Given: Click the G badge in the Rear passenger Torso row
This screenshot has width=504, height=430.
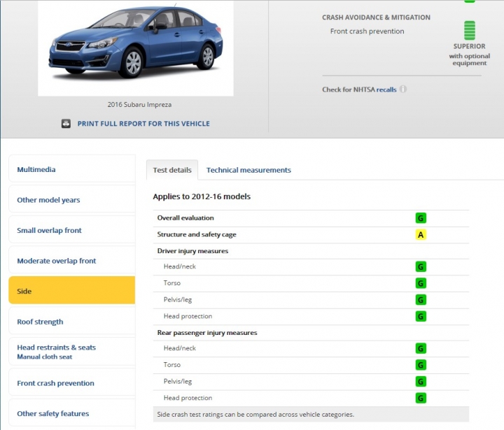Looking at the screenshot, I should click(x=421, y=365).
